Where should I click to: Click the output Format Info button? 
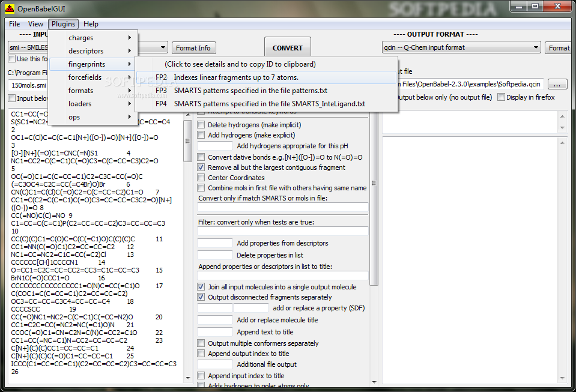click(559, 48)
